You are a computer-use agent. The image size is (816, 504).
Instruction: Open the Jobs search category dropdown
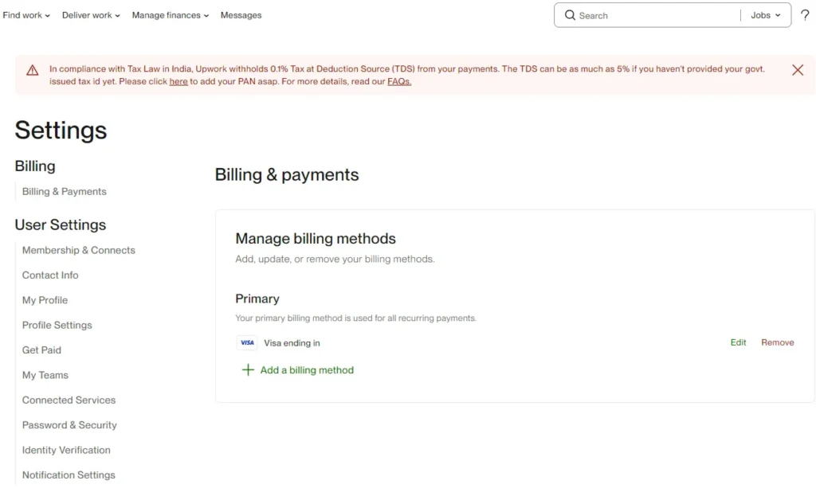[x=766, y=15]
